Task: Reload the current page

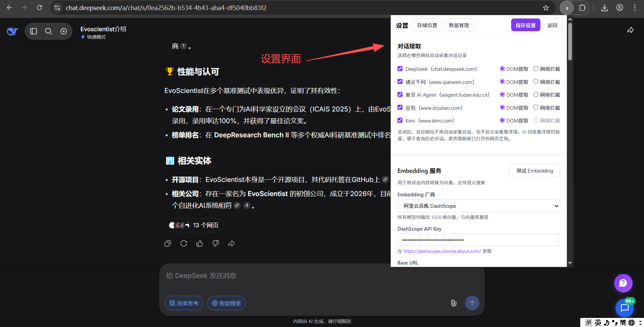Action: pos(39,8)
